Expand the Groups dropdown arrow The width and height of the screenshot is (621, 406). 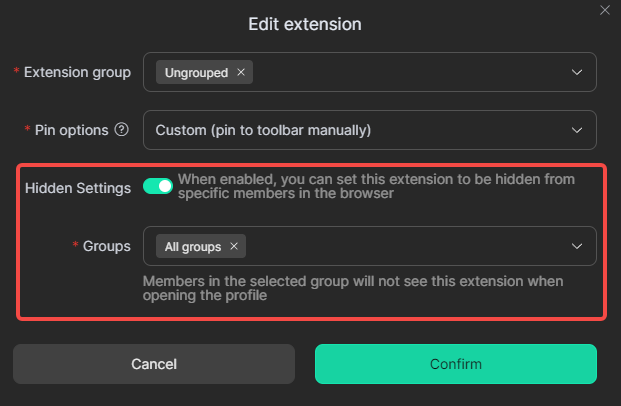[x=576, y=246]
